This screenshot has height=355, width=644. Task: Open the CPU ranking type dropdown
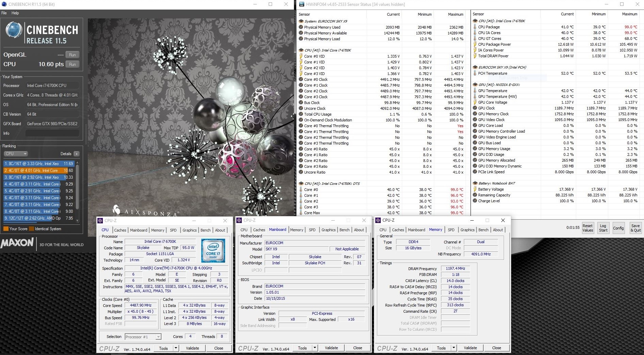(x=16, y=154)
